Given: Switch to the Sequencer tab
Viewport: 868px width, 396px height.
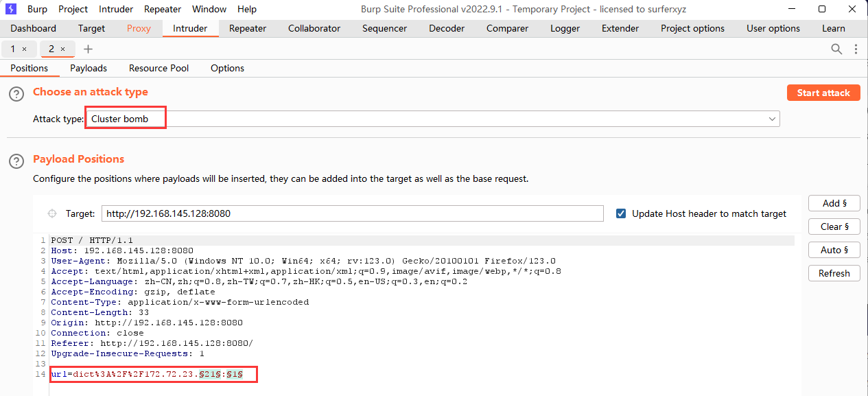Looking at the screenshot, I should click(384, 28).
